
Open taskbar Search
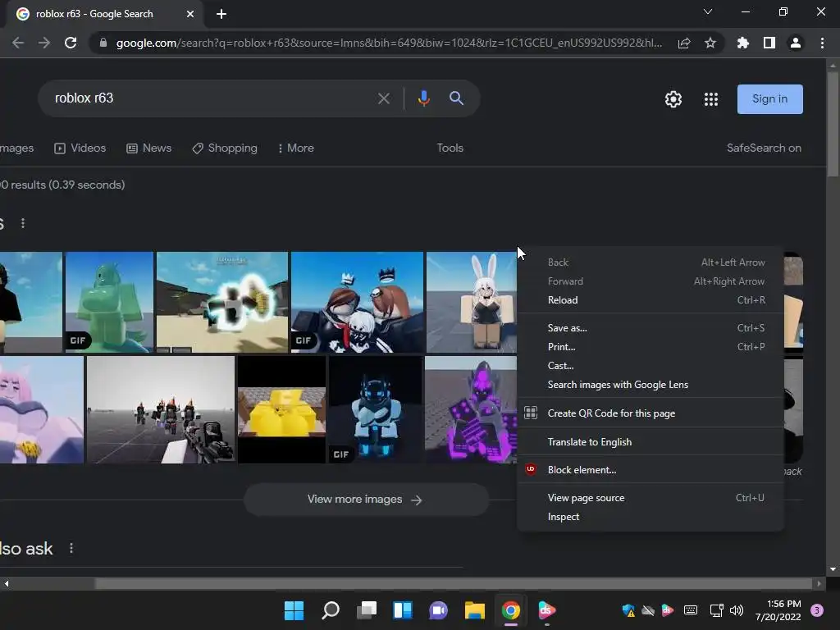coord(330,610)
